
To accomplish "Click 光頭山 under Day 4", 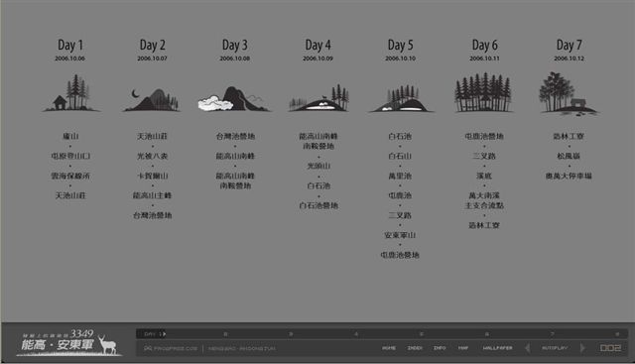I will 318,166.
